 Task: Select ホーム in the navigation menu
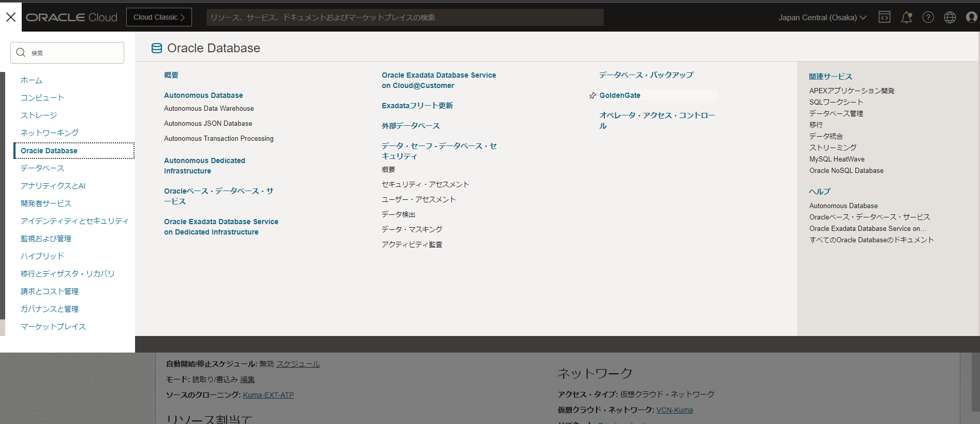point(32,80)
